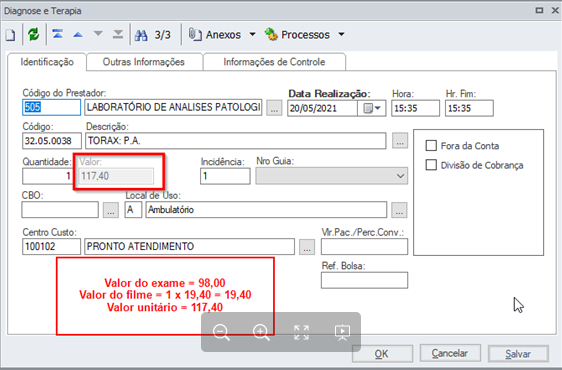The width and height of the screenshot is (562, 370).
Task: Click the Anexos paperclip icon
Action: (x=195, y=34)
